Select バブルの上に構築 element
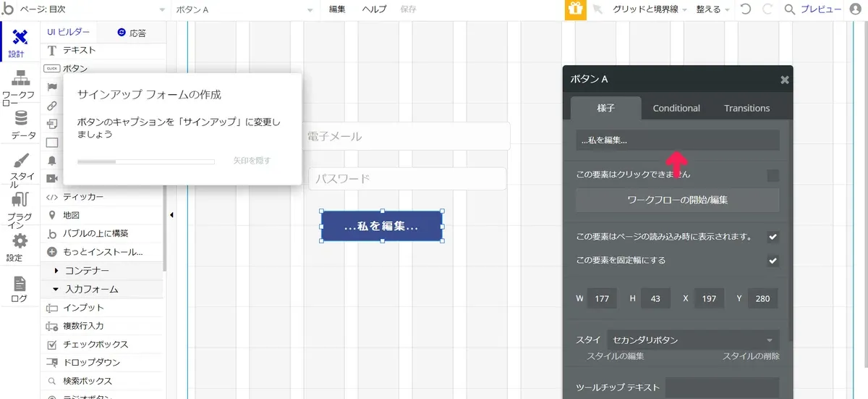The width and height of the screenshot is (868, 399). point(103,233)
